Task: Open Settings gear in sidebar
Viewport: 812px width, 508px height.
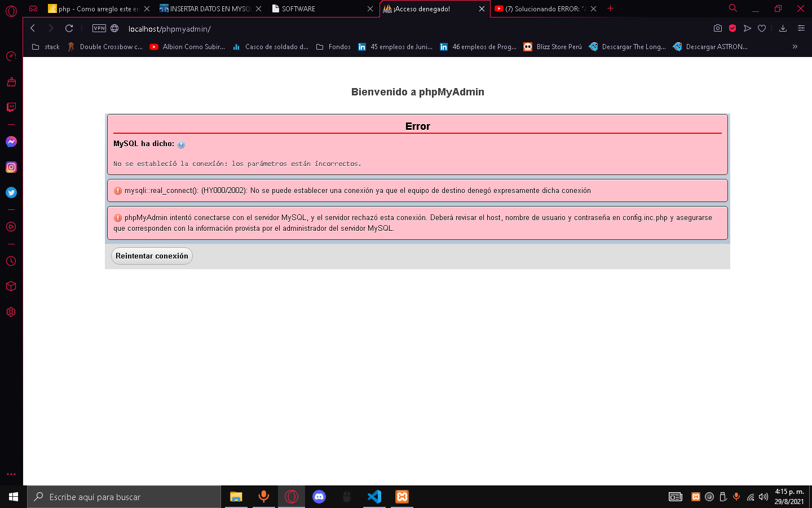Action: [x=11, y=312]
